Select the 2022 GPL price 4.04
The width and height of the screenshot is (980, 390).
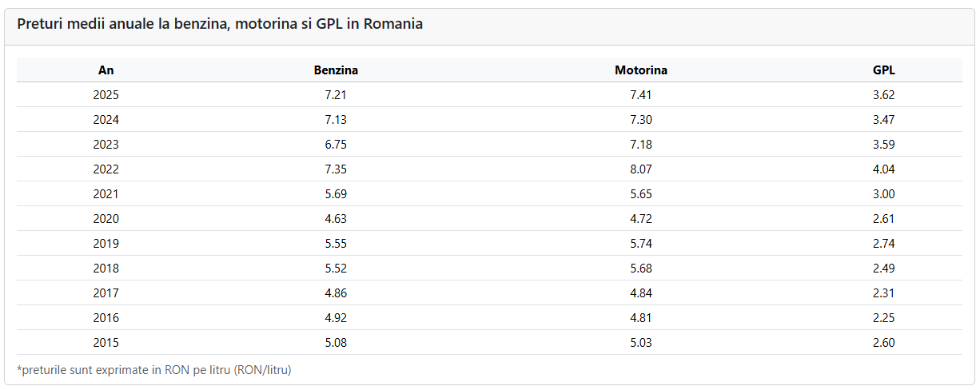[x=883, y=169]
